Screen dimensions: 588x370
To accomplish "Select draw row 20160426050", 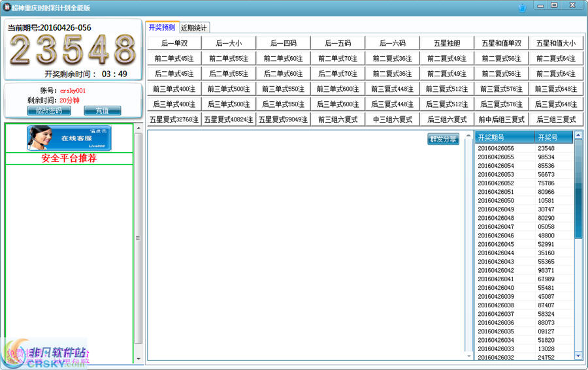I will coord(524,200).
